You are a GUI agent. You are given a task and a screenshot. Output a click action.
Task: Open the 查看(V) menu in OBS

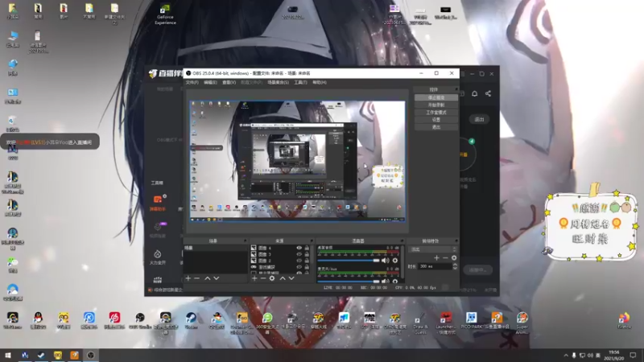pos(229,83)
